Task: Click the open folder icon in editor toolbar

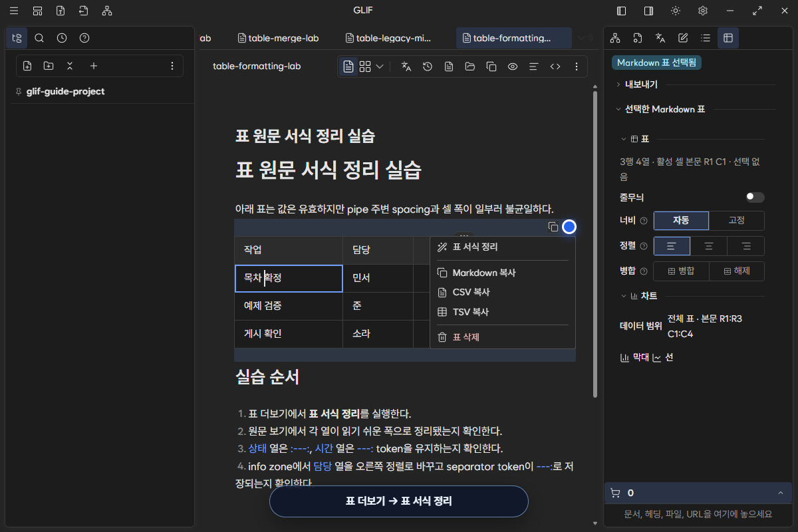Action: click(470, 66)
